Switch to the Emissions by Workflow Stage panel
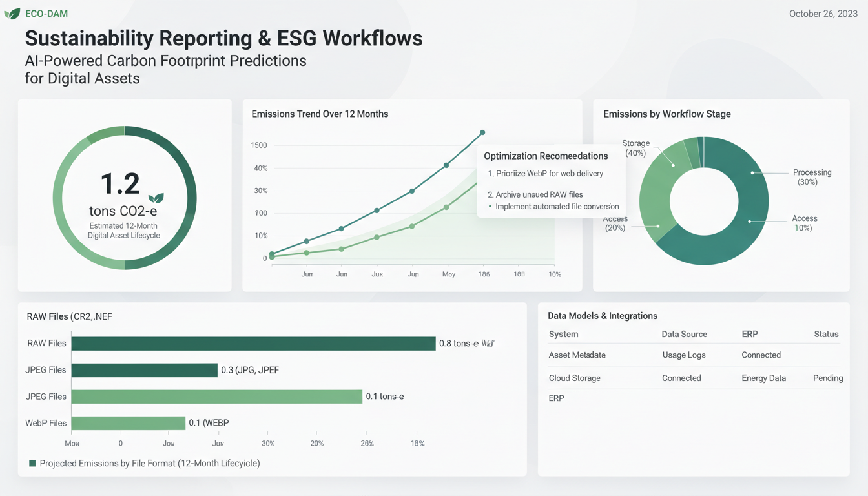This screenshot has width=868, height=496. click(666, 114)
